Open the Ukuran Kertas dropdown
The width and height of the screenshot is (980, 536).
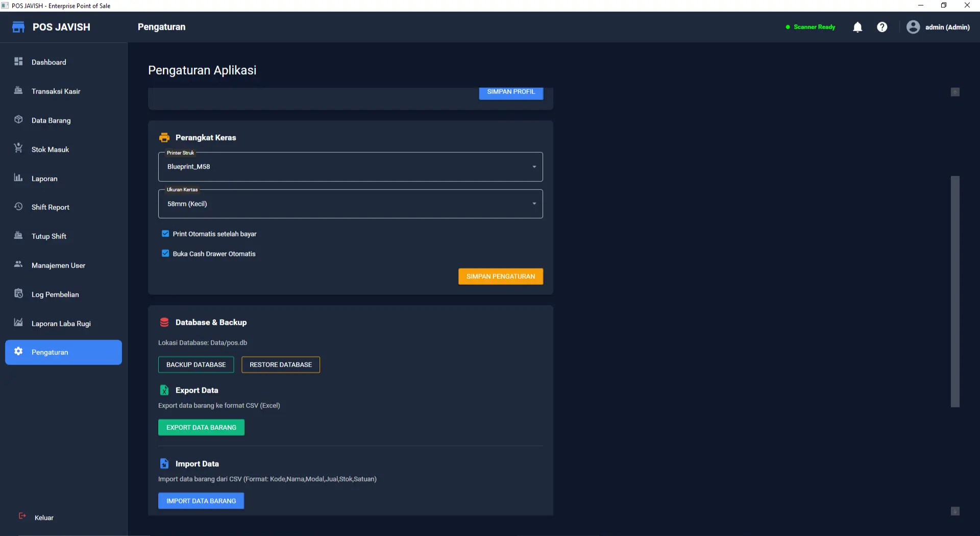point(350,204)
